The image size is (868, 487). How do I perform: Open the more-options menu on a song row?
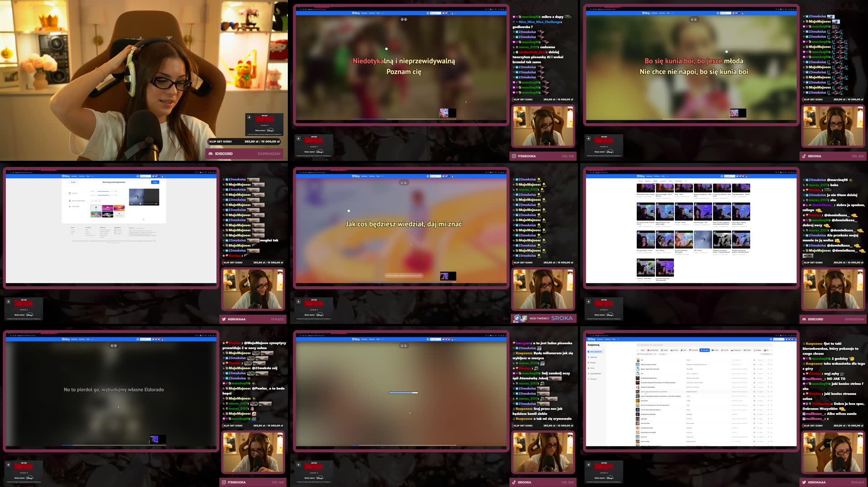pyautogui.click(x=772, y=360)
